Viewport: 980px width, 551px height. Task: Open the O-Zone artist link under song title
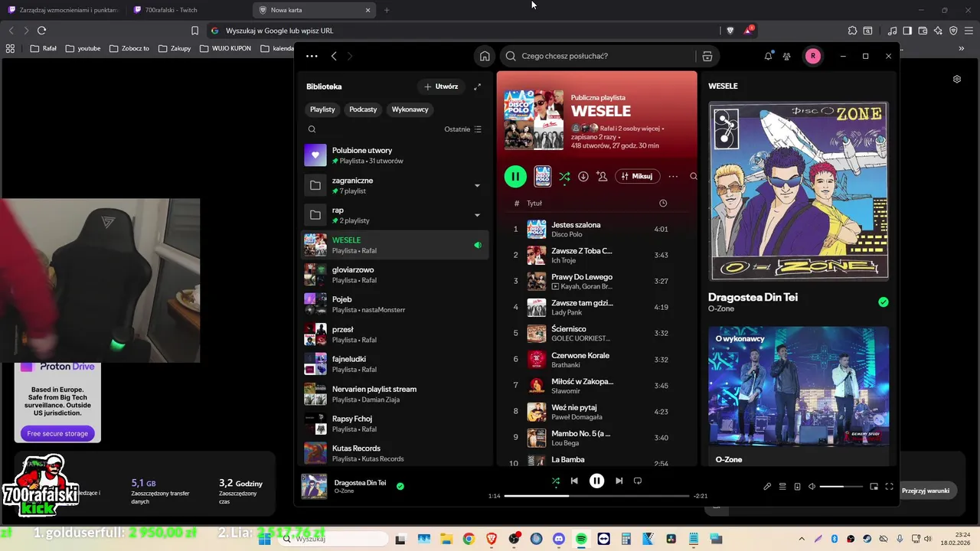(x=721, y=309)
